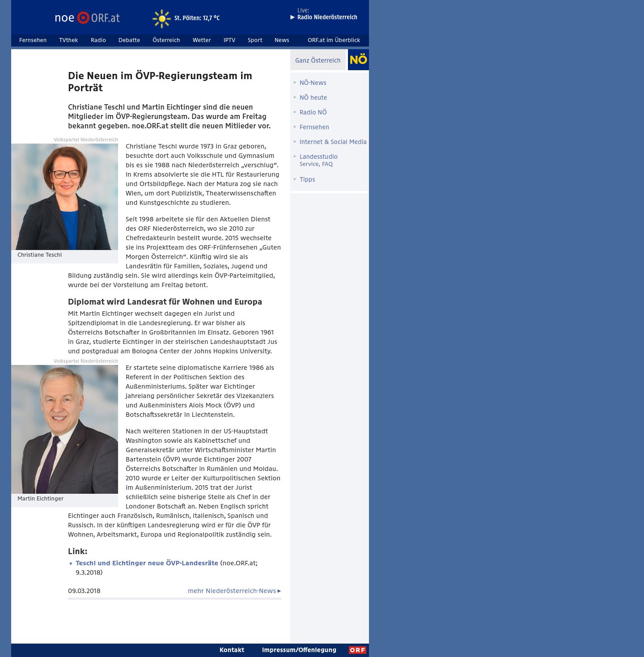
Task: Click the date 09.03.2018
Action: point(84,591)
